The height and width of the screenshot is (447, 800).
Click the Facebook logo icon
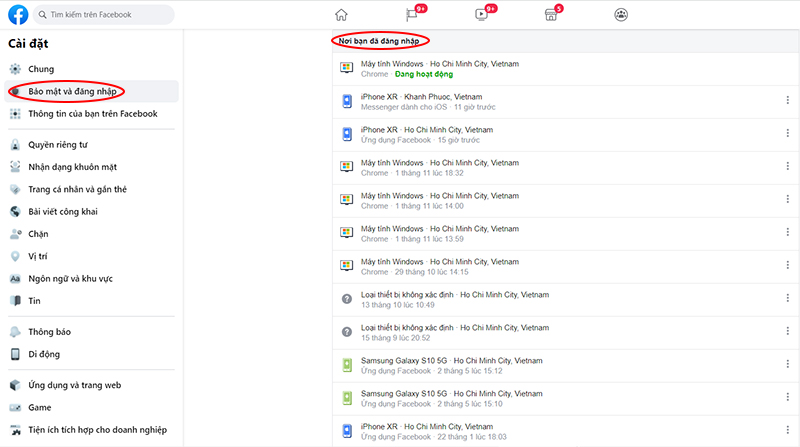(18, 15)
